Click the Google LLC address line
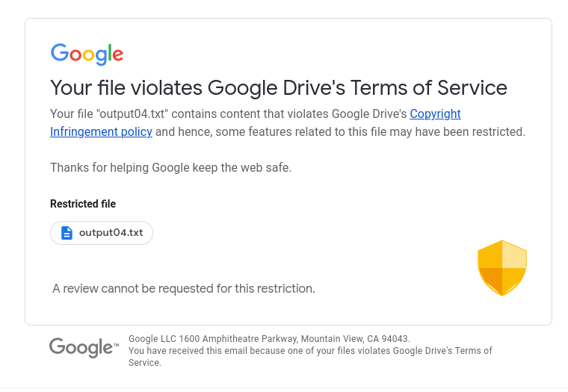This screenshot has height=392, width=568. 269,338
